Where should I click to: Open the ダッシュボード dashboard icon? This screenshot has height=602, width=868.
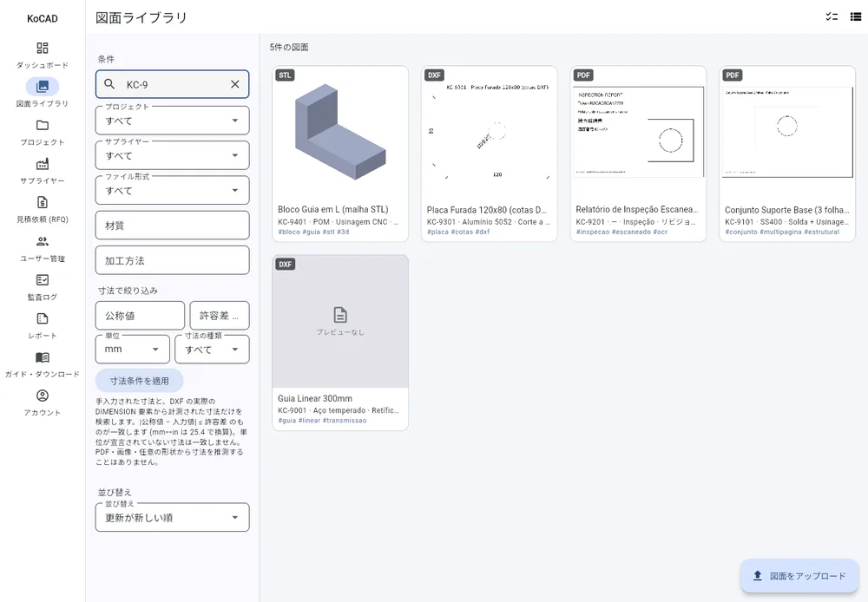click(42, 48)
